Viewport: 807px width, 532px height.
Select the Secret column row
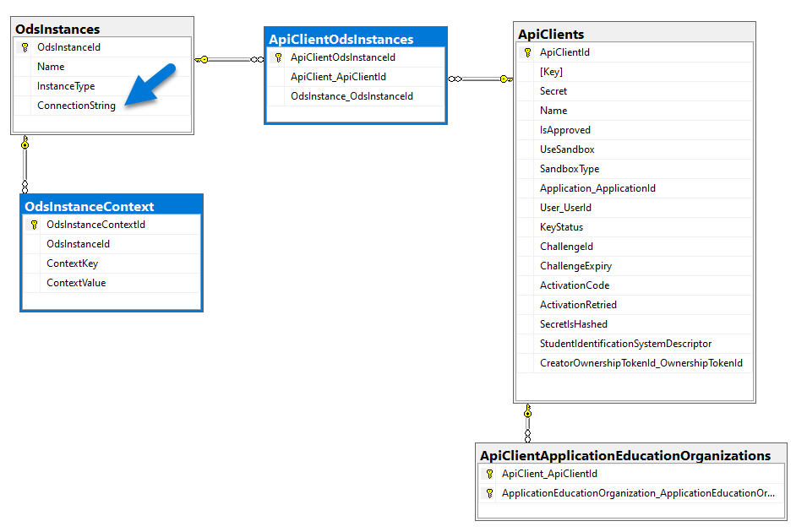[x=635, y=91]
